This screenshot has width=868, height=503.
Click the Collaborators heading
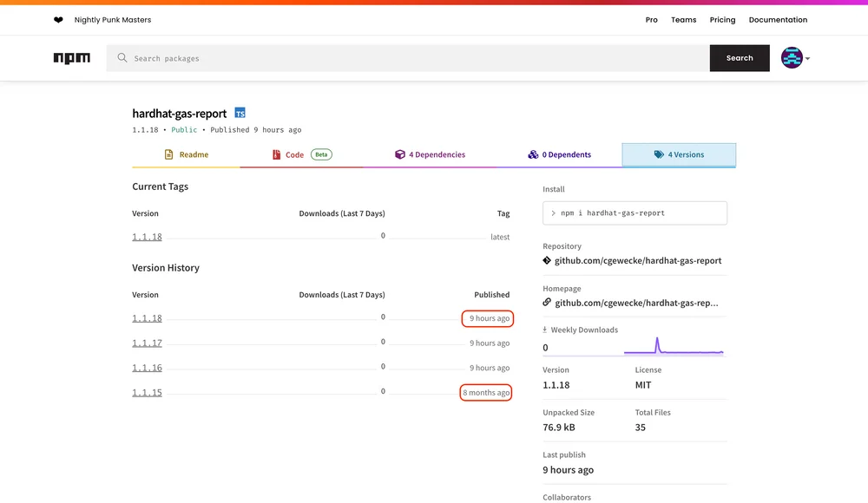[x=566, y=498]
